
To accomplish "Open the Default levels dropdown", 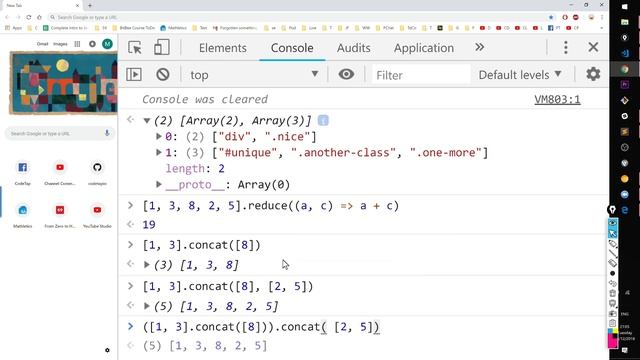I will [520, 75].
